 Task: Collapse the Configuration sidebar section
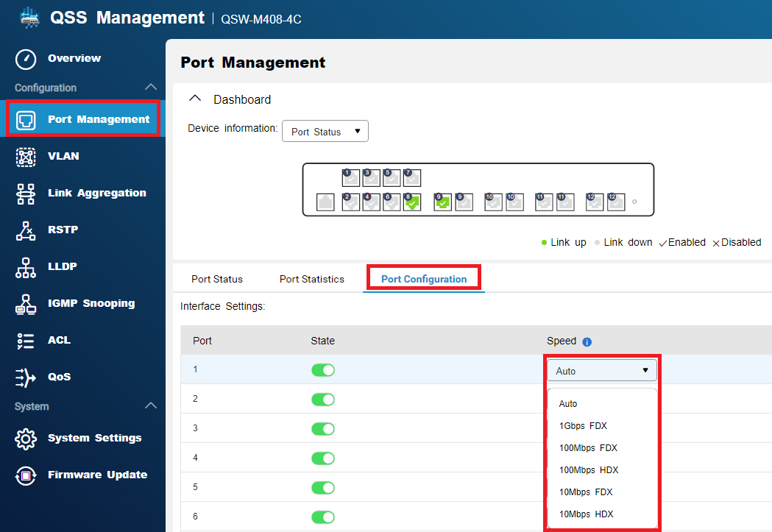pyautogui.click(x=151, y=87)
